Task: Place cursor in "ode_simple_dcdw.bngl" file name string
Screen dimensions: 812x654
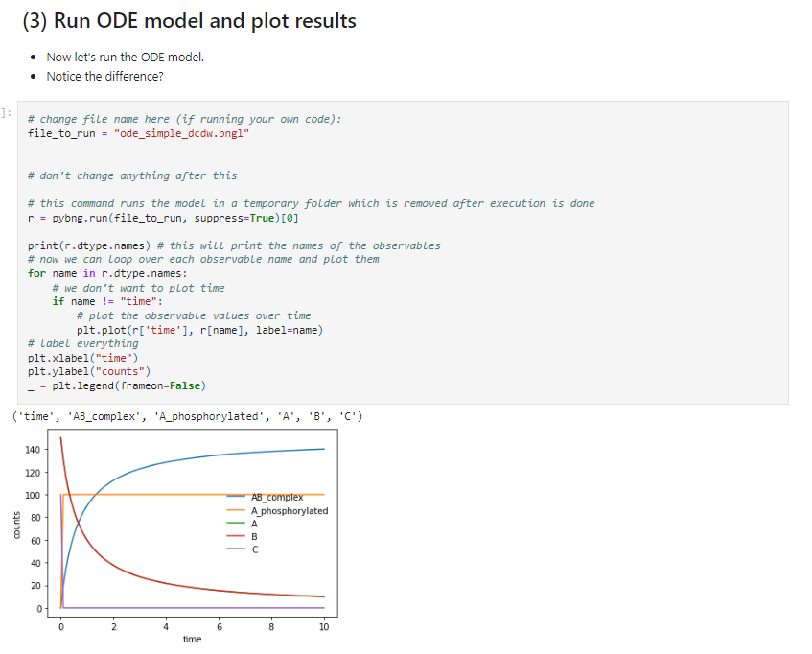Action: click(x=182, y=133)
